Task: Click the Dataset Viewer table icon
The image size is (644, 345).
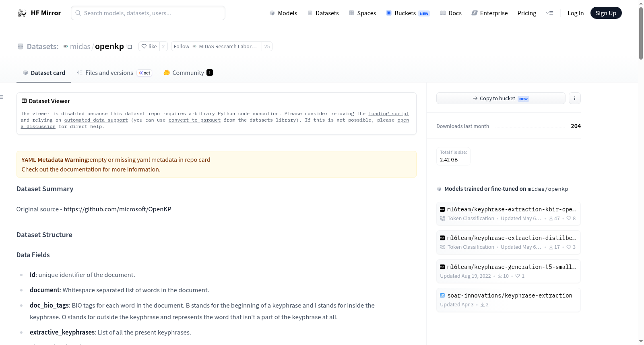Action: coord(24,101)
